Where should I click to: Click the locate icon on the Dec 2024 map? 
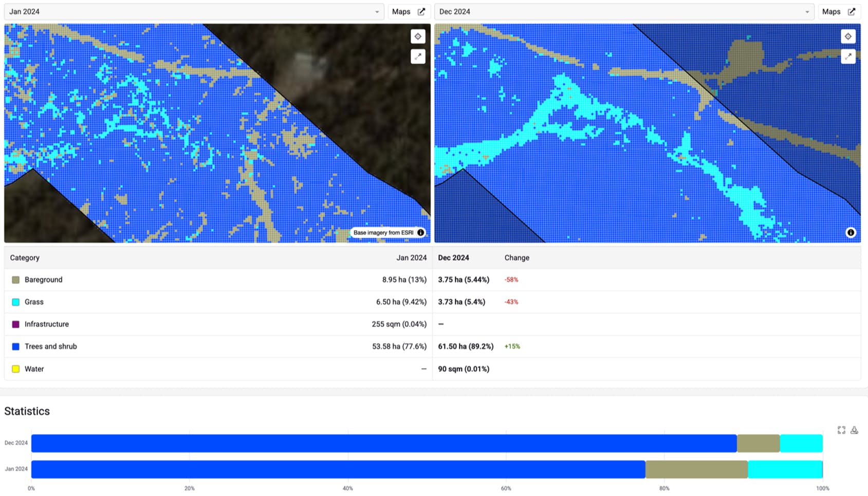tap(848, 36)
